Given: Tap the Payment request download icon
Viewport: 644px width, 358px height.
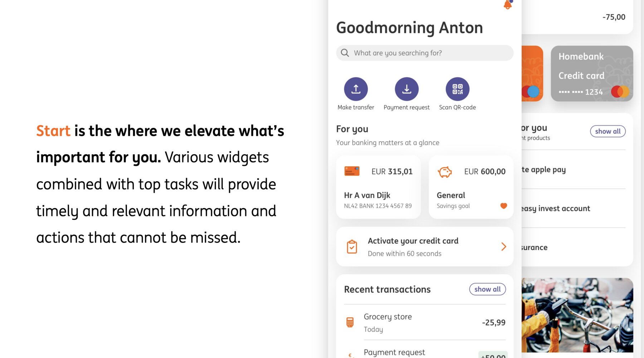Looking at the screenshot, I should coord(406,89).
